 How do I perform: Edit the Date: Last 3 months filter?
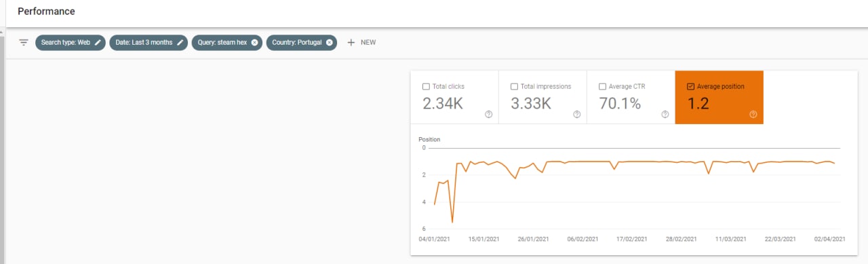[x=180, y=42]
